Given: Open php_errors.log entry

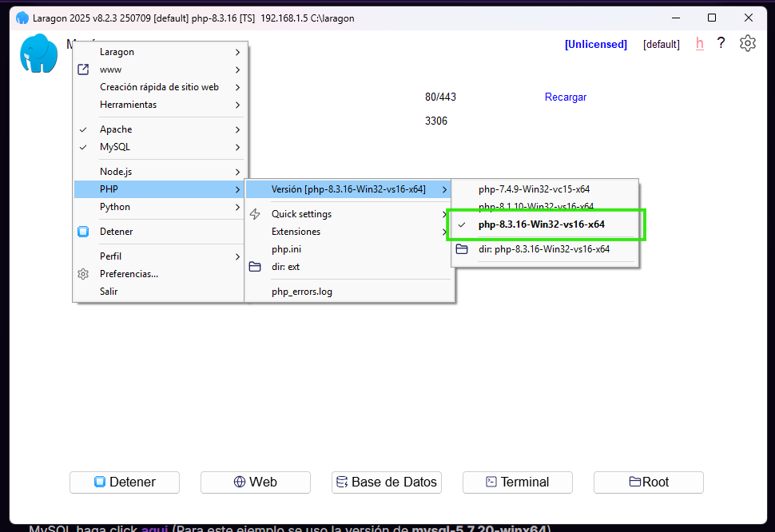Looking at the screenshot, I should (301, 292).
